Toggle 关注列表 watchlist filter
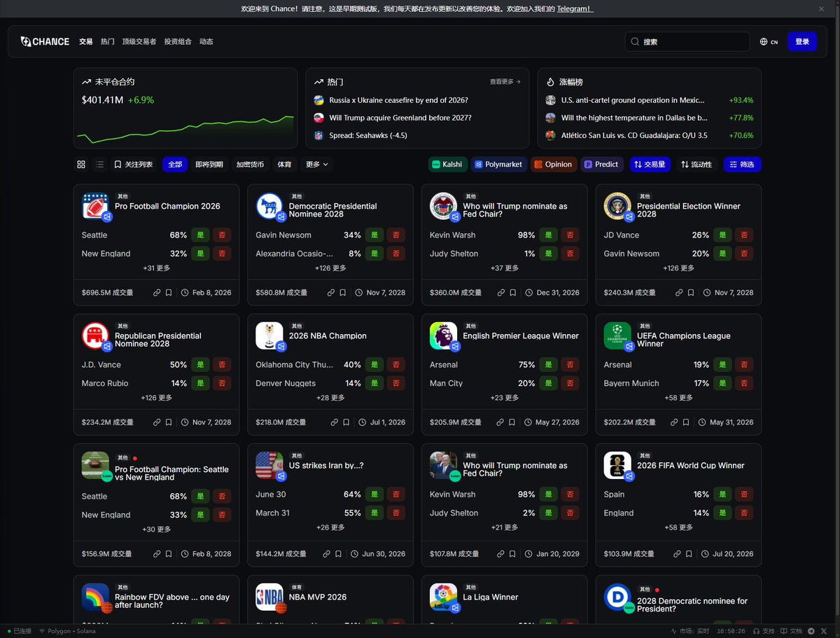840x638 pixels. (133, 165)
